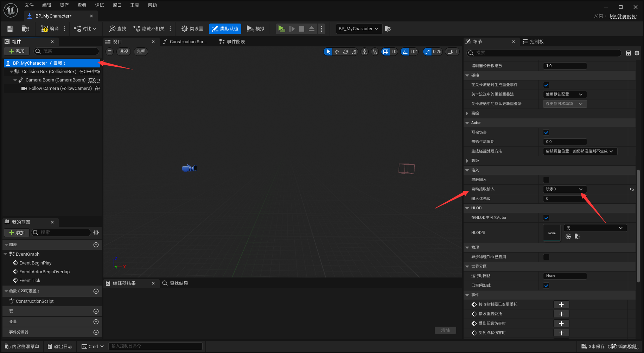This screenshot has width=644, height=353.
Task: Open Auto Receive Input dropdown
Action: [x=565, y=189]
